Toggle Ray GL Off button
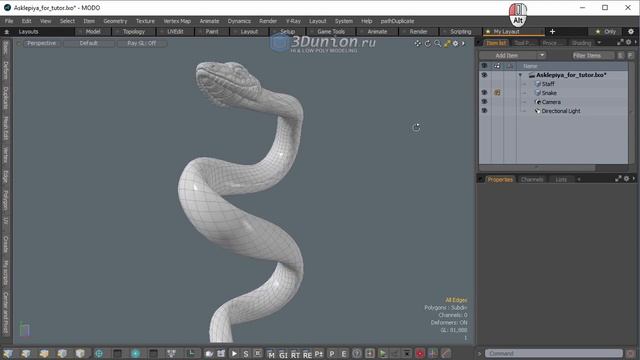The width and height of the screenshot is (640, 360). coord(141,43)
